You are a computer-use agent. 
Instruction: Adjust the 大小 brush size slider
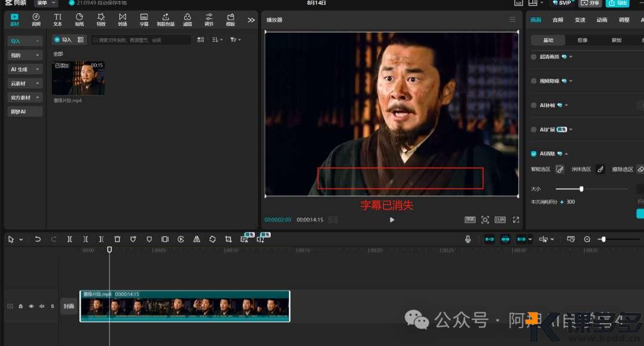click(592, 189)
